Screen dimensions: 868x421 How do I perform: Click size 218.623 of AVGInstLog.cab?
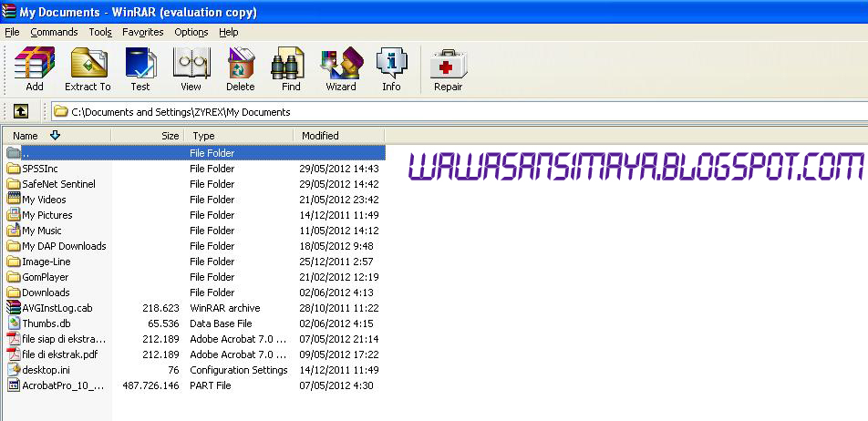click(160, 308)
